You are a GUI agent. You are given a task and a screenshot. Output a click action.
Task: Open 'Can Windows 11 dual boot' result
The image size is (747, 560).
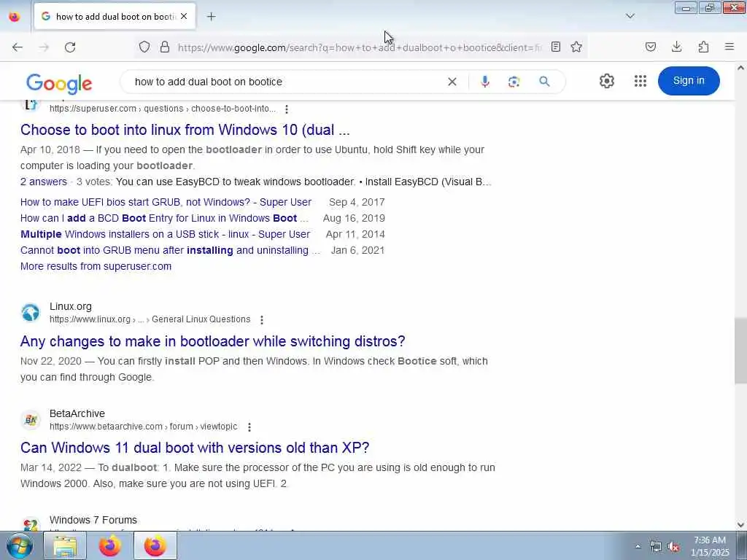(x=195, y=448)
